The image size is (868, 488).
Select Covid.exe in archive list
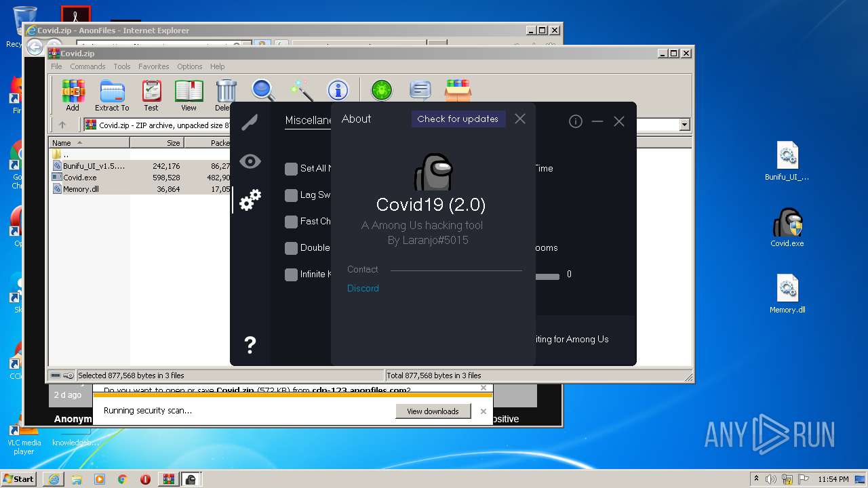tap(140, 178)
